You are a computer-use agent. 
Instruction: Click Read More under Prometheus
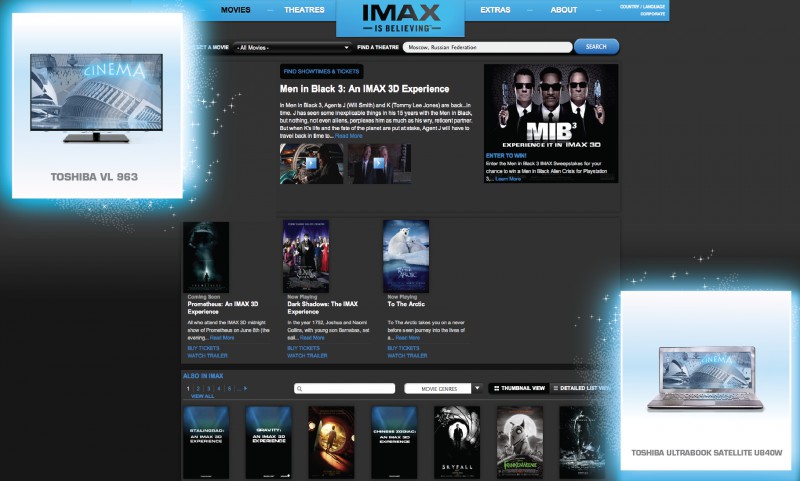(222, 338)
